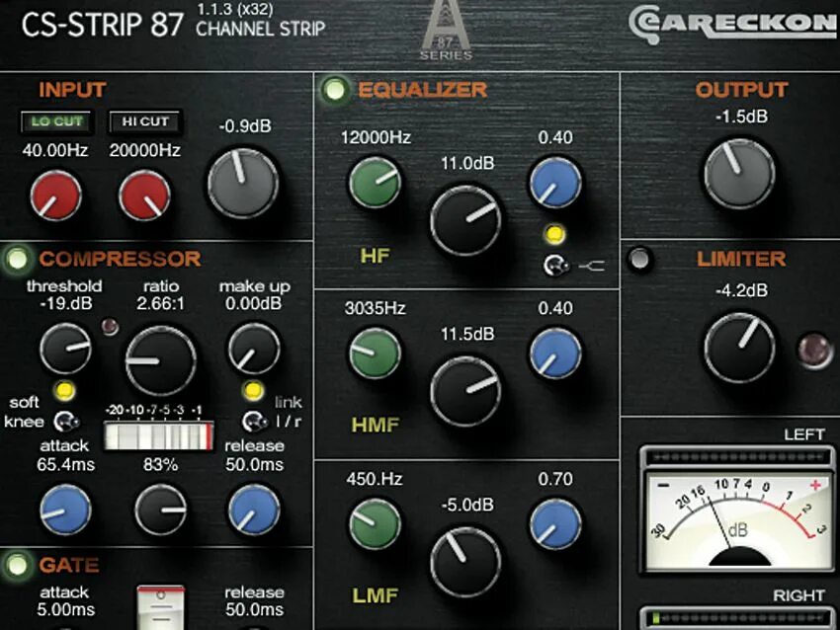Toggle the Gate power LED

click(x=17, y=565)
